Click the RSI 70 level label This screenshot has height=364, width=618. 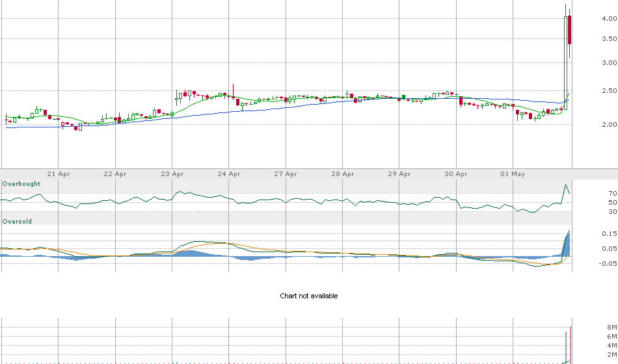(x=613, y=194)
